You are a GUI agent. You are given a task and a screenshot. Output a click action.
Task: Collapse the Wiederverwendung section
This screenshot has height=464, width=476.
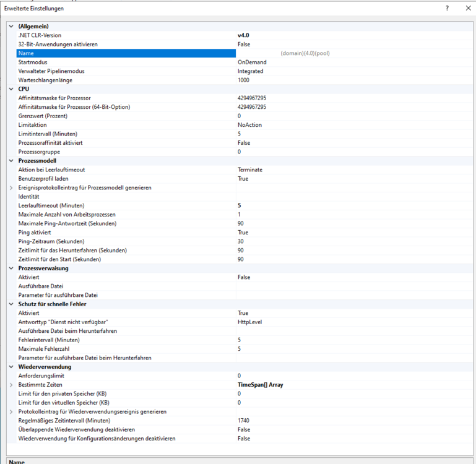(11, 367)
